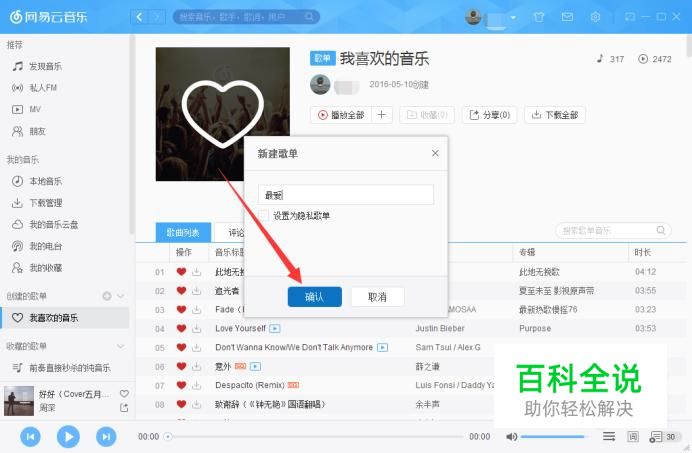Share the now playing song
Viewport: 692px width, 453px height.
click(x=124, y=408)
